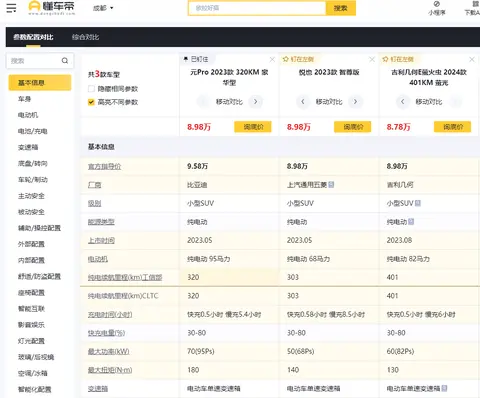Click the 懂车帝 logo
Viewport: 480px width, 398px height.
point(52,8)
